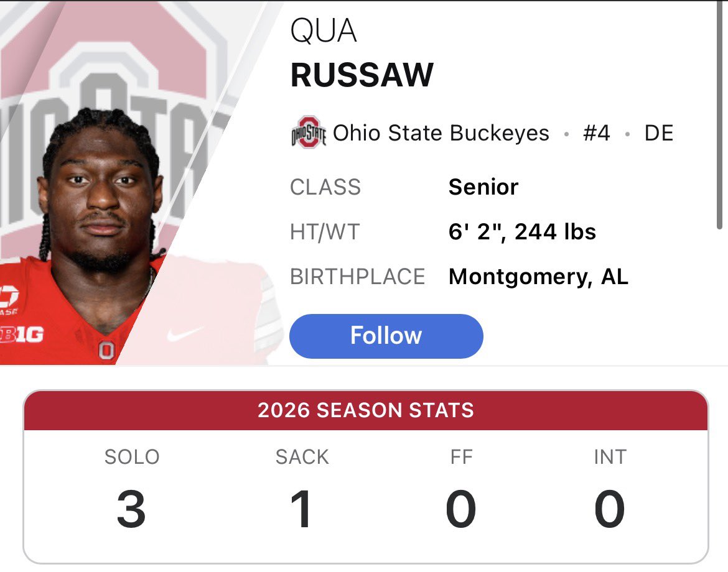
Task: Click the SOLO stat label
Action: coord(132,457)
